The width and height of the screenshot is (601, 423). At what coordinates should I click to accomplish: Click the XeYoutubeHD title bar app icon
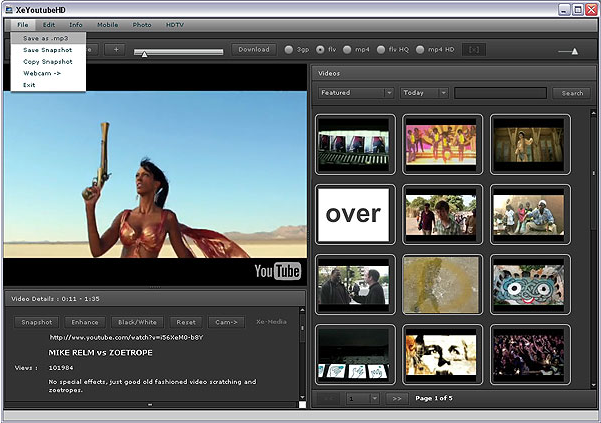pyautogui.click(x=9, y=10)
